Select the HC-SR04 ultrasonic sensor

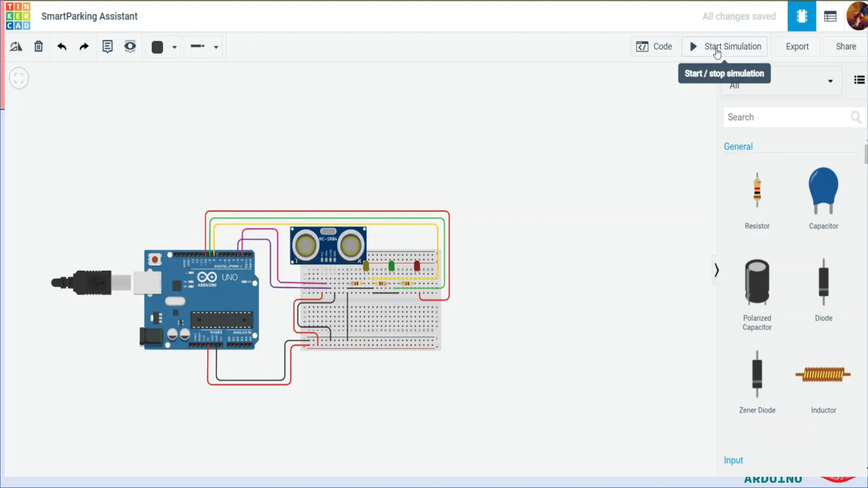coord(328,245)
